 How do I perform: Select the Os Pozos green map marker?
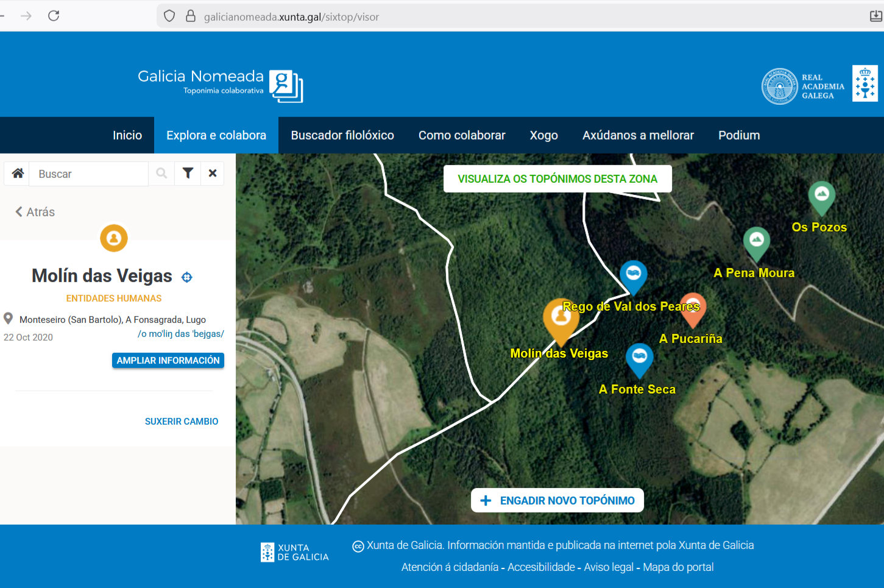(821, 195)
